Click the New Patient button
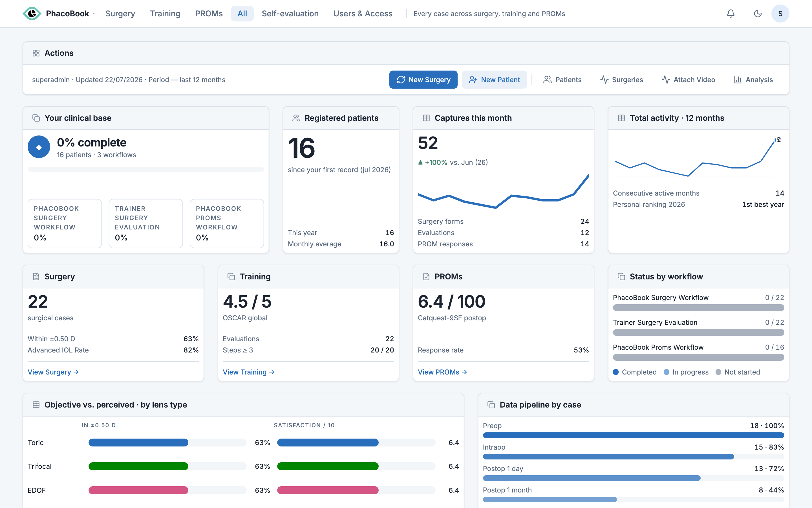812x508 pixels. pyautogui.click(x=494, y=80)
